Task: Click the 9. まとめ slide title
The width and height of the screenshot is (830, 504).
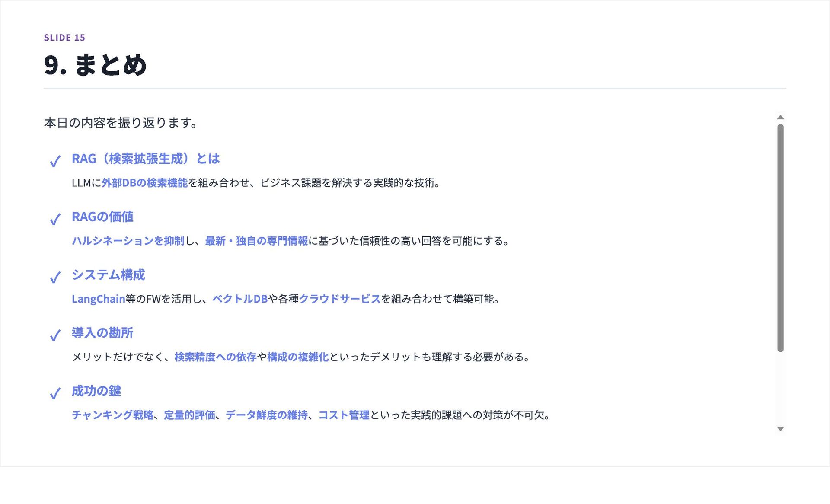Action: click(x=95, y=65)
